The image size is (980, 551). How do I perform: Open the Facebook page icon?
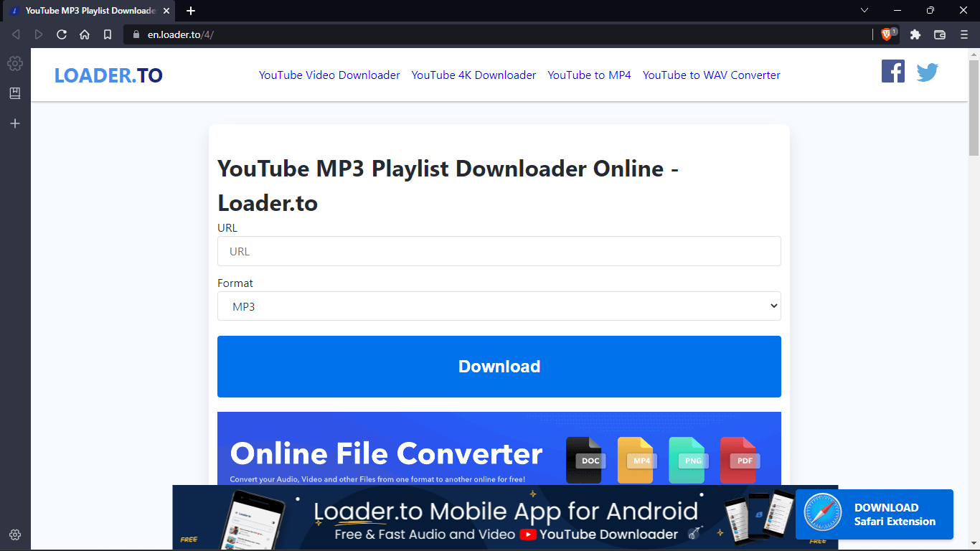pyautogui.click(x=892, y=71)
